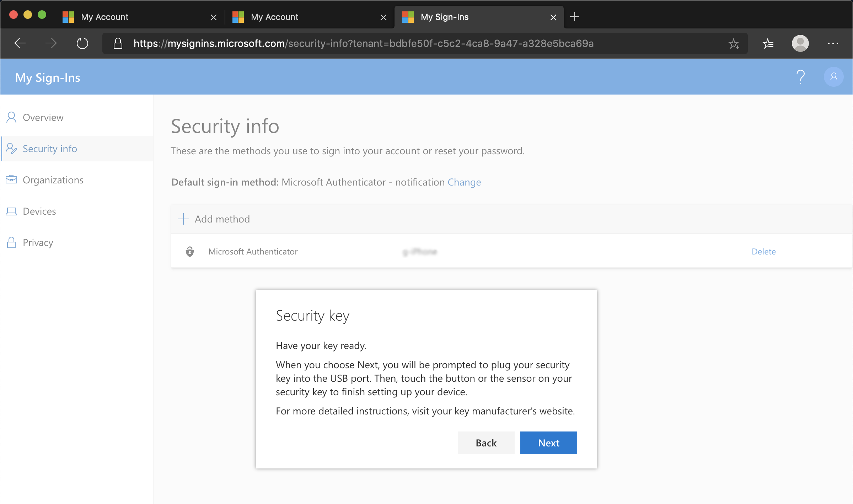Click the Privacy lock icon
Screen dimensions: 853x504
[x=11, y=242]
